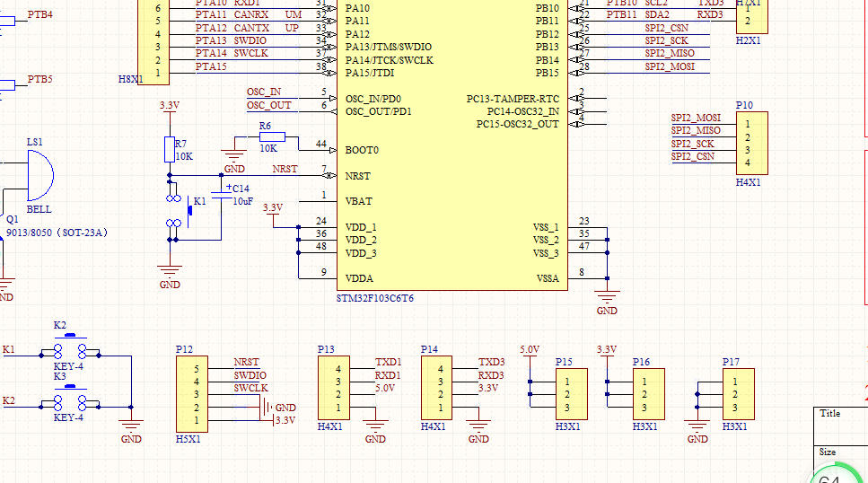Screen dimensions: 868x483
Task: Click the H5X1 label under P12
Action: tap(189, 439)
